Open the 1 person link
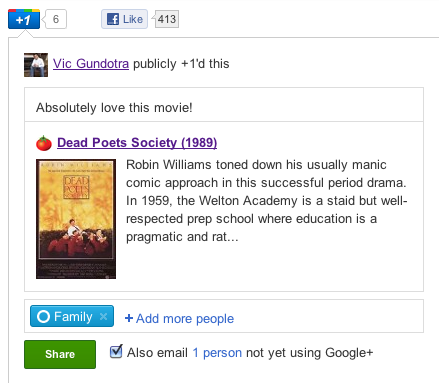Screen dimensions: 439x383 pos(217,352)
